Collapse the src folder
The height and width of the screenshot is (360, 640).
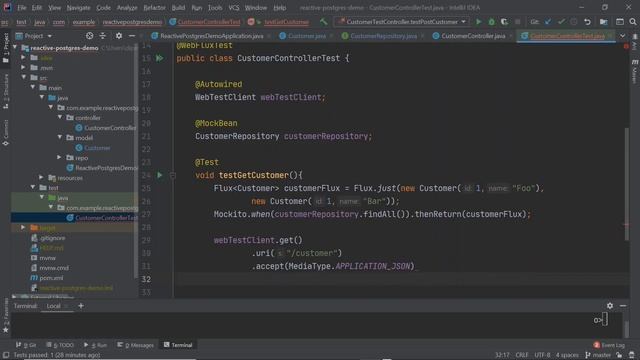pyautogui.click(x=24, y=78)
